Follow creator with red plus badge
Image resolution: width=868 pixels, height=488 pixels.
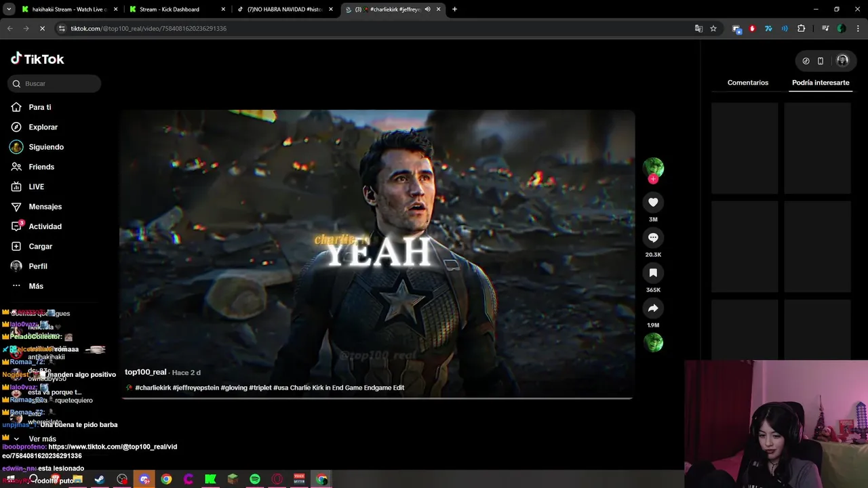pos(653,179)
